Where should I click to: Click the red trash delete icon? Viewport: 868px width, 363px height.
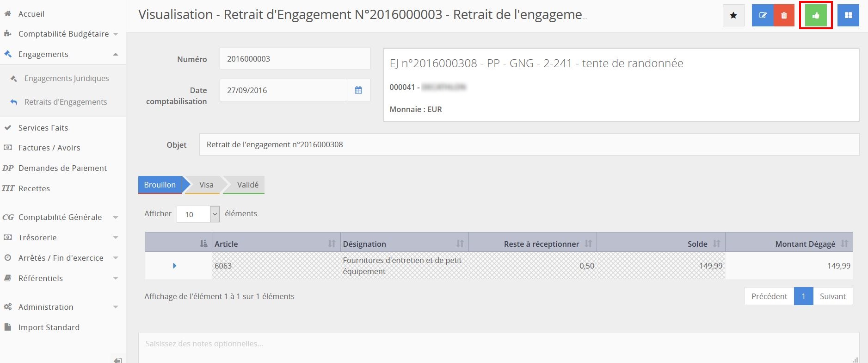pos(784,15)
